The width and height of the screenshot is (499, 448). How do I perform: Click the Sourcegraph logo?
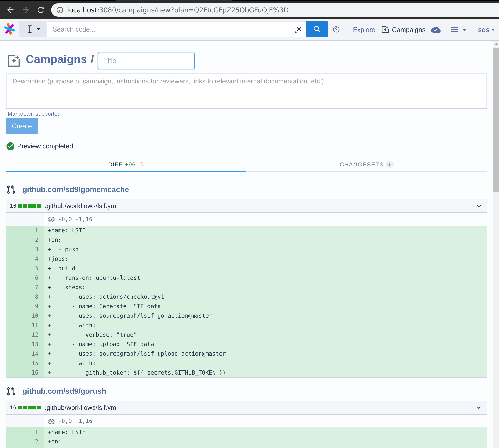pos(9,29)
